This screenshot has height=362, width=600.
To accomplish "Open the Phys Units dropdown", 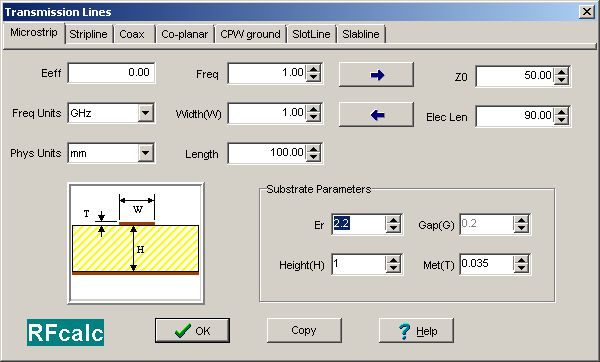I will pyautogui.click(x=145, y=153).
